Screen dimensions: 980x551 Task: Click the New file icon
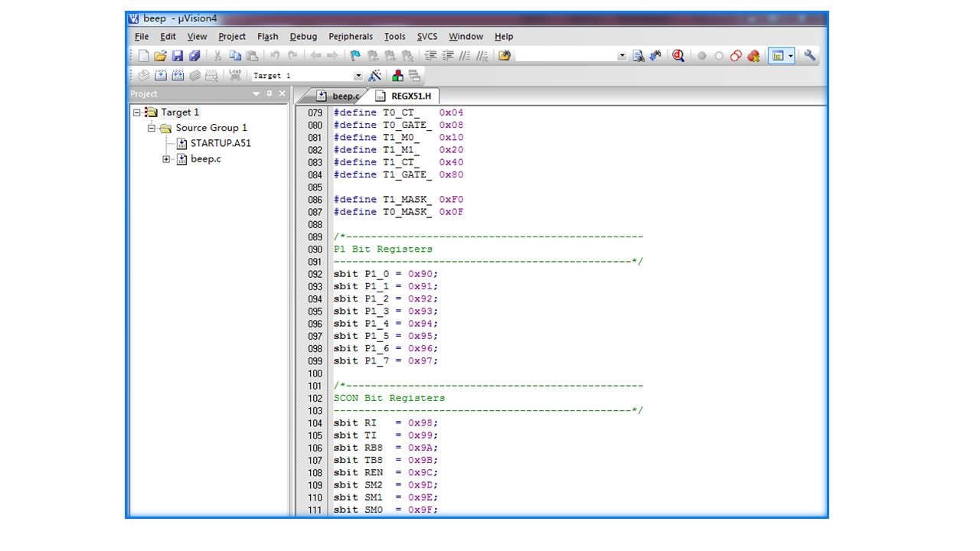[143, 56]
